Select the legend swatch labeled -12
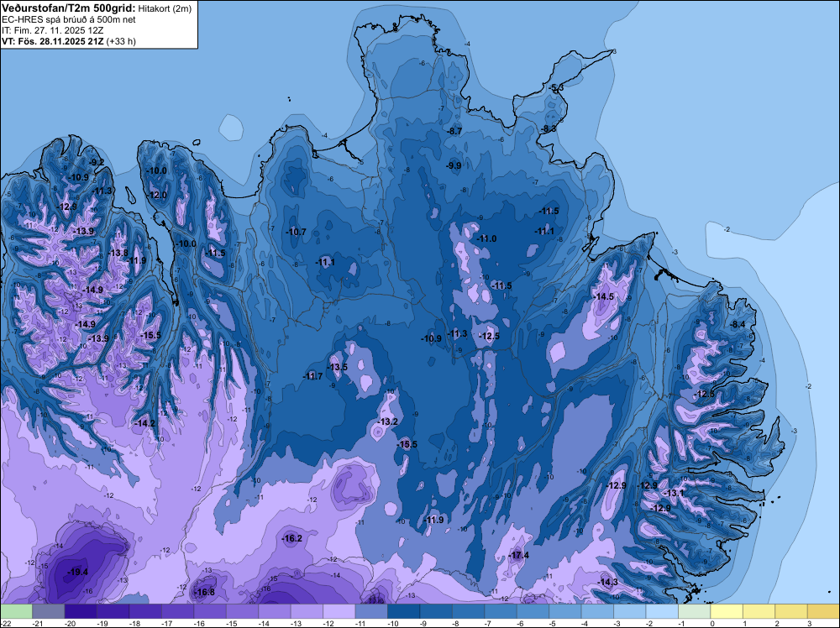840x628 pixels. point(339,611)
